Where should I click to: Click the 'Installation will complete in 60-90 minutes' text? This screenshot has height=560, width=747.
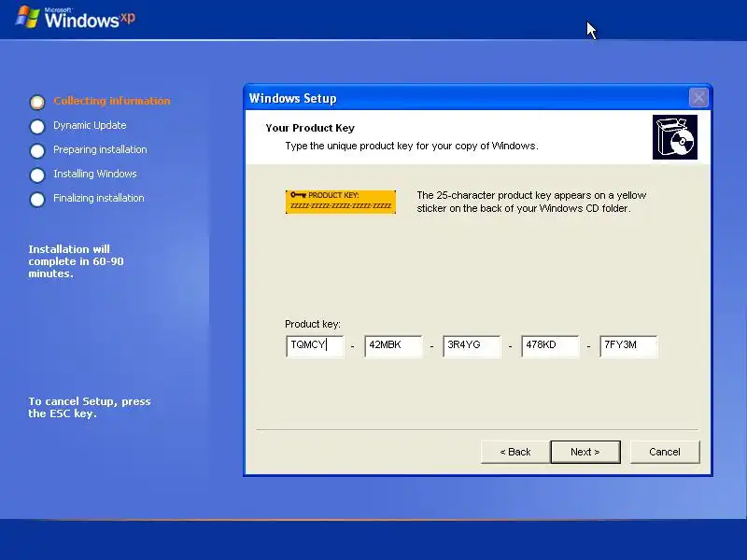[76, 261]
